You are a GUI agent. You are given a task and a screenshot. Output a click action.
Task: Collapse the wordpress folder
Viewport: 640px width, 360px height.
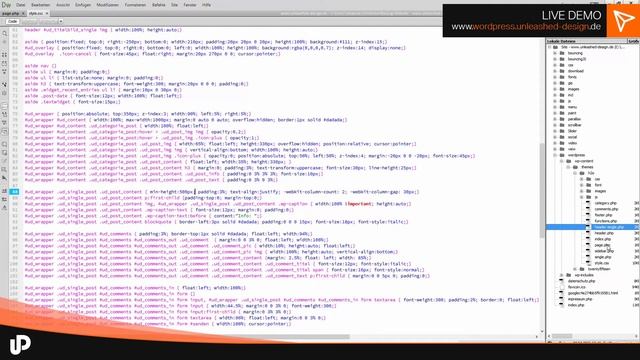[x=555, y=155]
